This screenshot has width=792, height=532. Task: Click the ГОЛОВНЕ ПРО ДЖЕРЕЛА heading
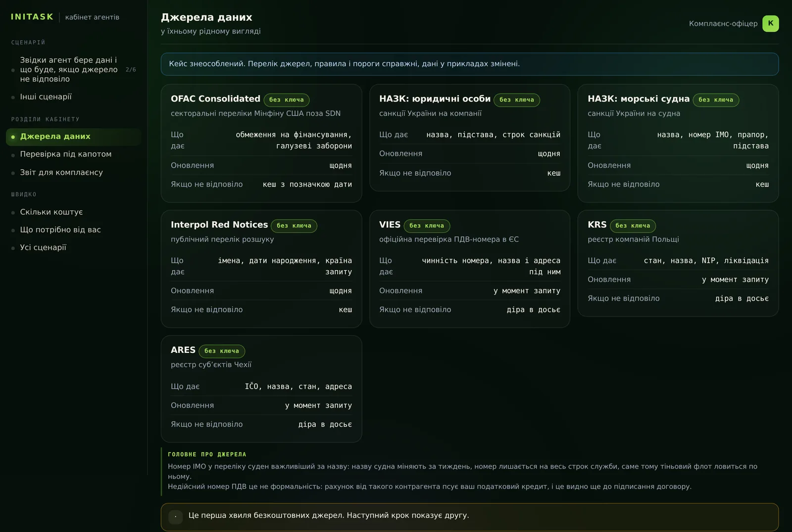[x=207, y=454]
